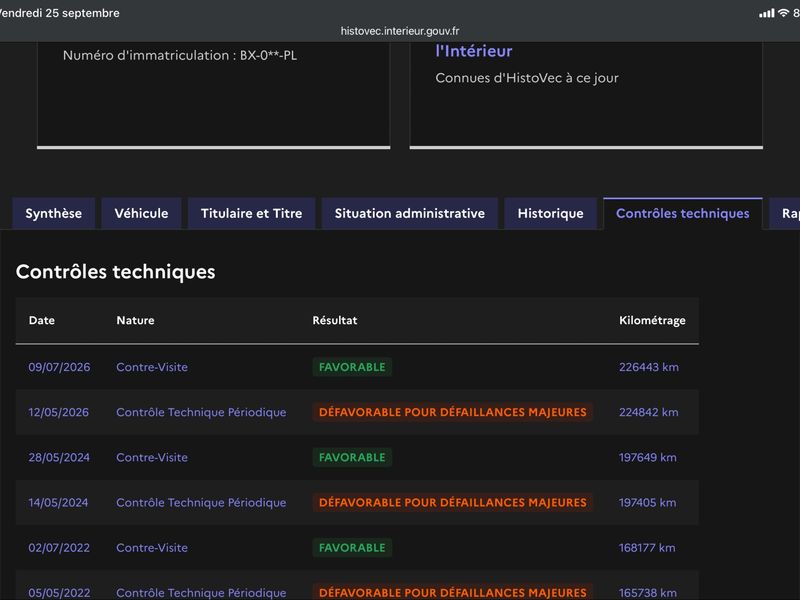Click the 09/07/2026 date entry

[59, 367]
